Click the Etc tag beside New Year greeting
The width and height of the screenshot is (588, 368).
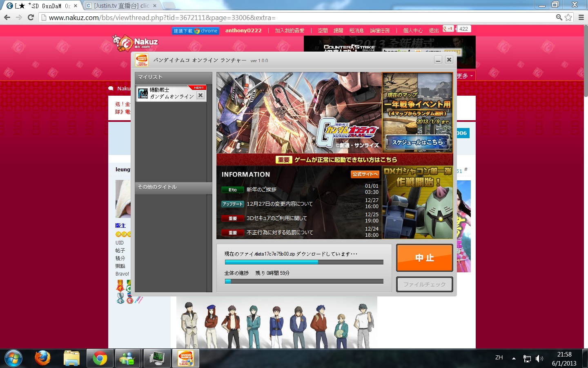(x=232, y=190)
